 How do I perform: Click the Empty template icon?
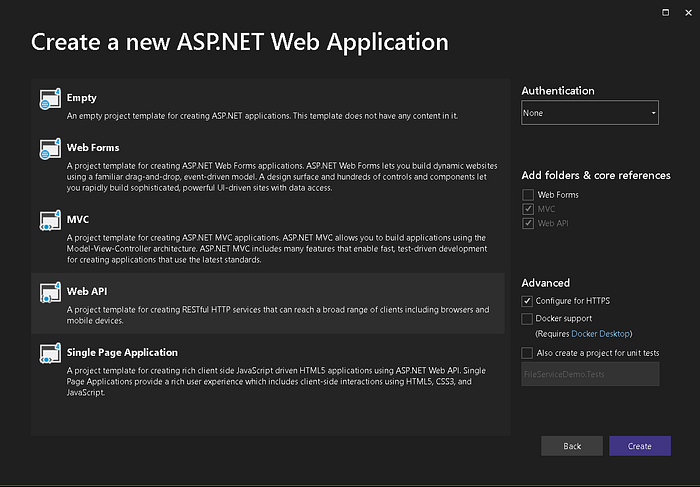tap(50, 100)
